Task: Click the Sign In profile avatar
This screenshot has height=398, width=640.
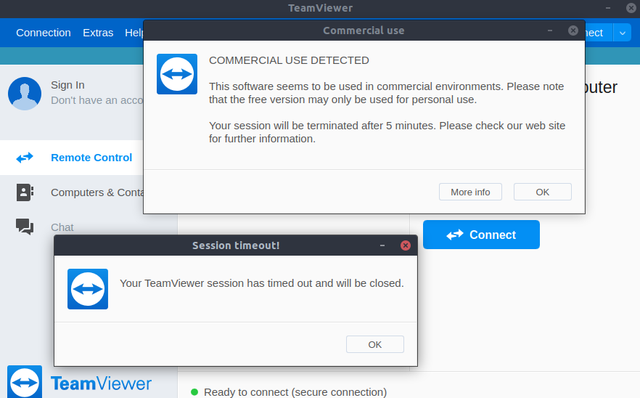Action: coord(24,93)
